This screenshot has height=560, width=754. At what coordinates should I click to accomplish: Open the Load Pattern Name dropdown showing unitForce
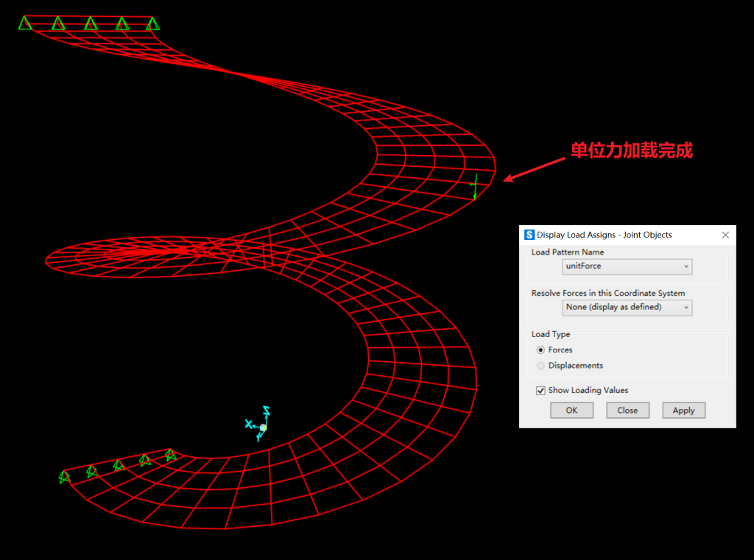627,266
